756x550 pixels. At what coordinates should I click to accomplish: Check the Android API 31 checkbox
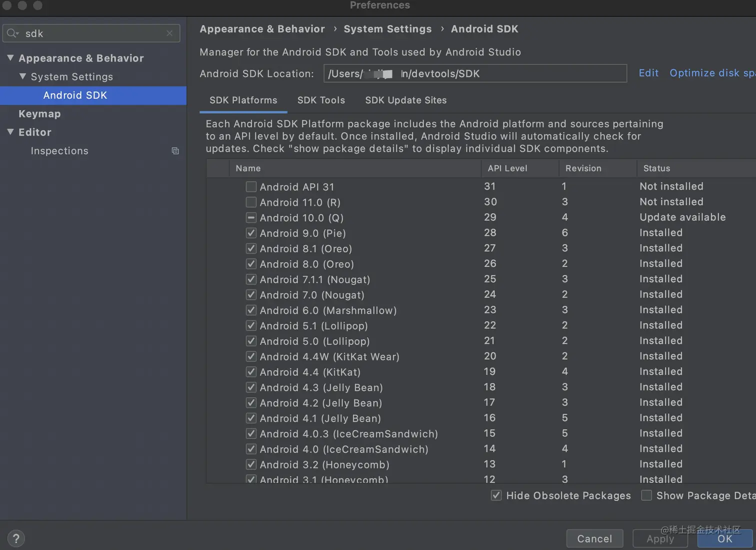point(251,187)
